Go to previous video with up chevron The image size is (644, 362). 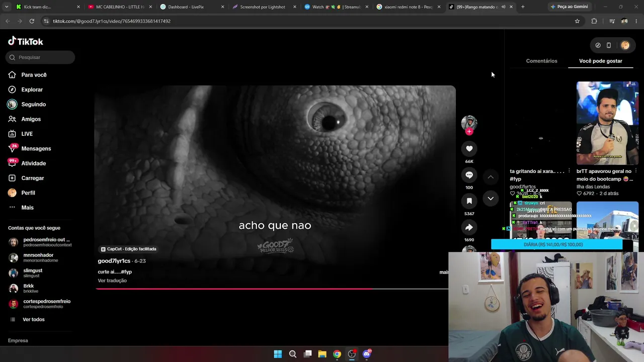click(x=491, y=177)
